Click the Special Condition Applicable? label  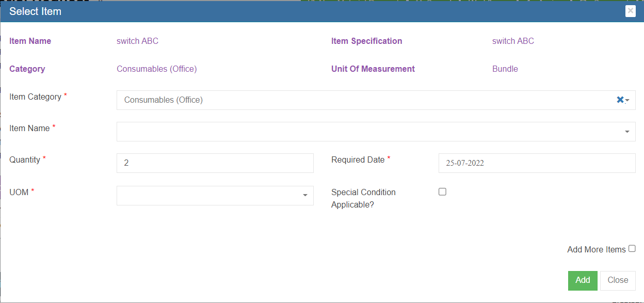point(363,198)
